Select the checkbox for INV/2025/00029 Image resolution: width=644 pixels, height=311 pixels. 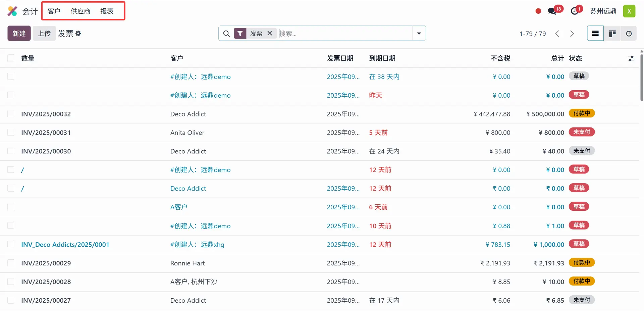[11, 263]
